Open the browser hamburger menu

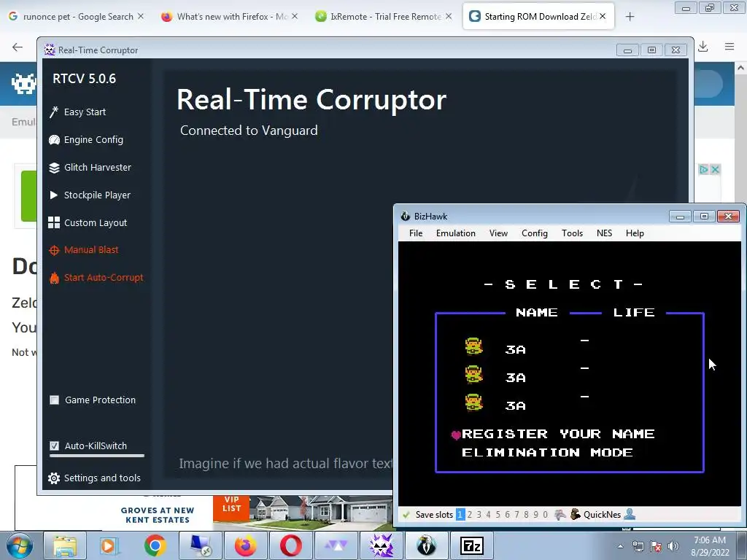tap(729, 46)
